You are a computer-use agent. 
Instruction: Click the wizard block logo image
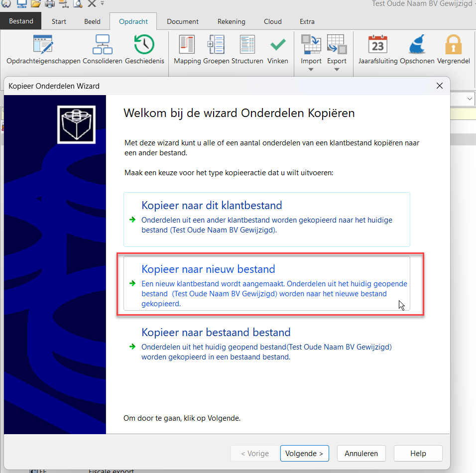pos(77,124)
